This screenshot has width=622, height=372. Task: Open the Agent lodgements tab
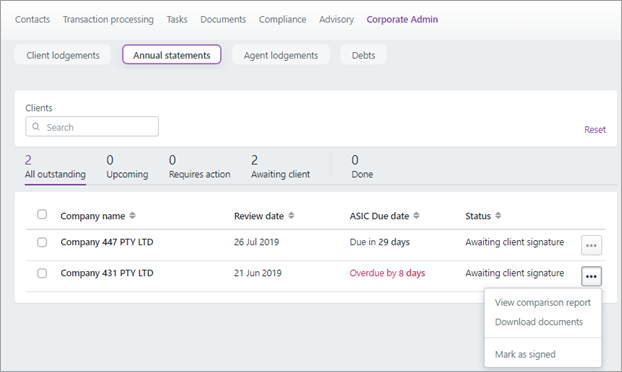(281, 55)
